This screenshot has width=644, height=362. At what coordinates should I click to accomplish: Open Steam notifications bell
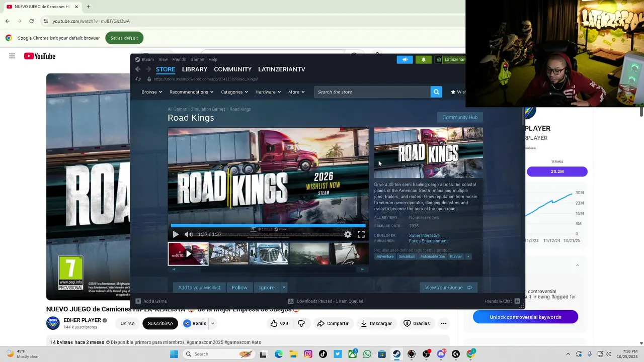(423, 59)
